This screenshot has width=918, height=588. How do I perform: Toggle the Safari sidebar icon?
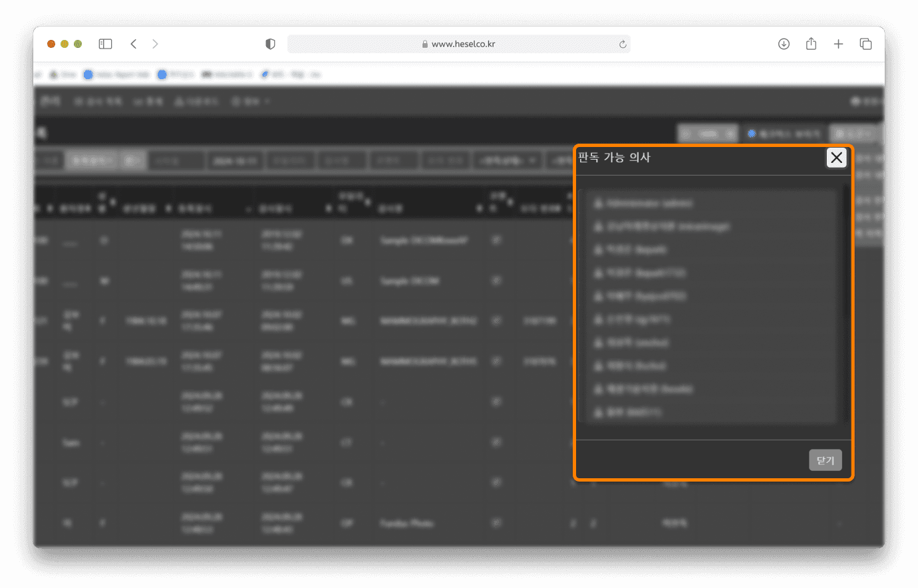click(x=105, y=44)
